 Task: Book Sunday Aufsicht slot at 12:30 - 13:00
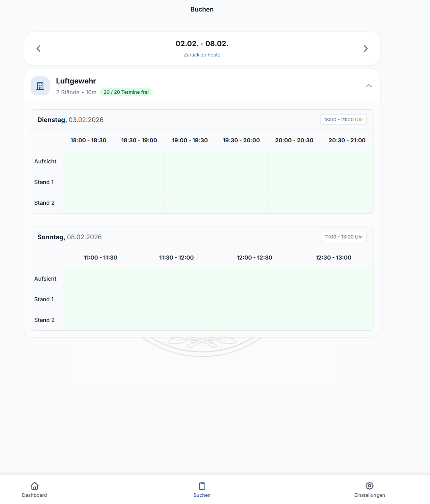[x=333, y=279]
